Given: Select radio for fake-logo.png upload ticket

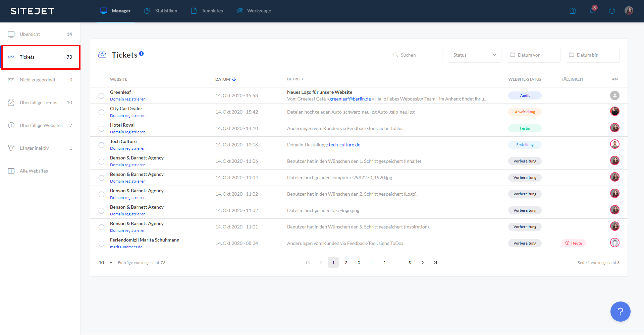Looking at the screenshot, I should tap(101, 211).
